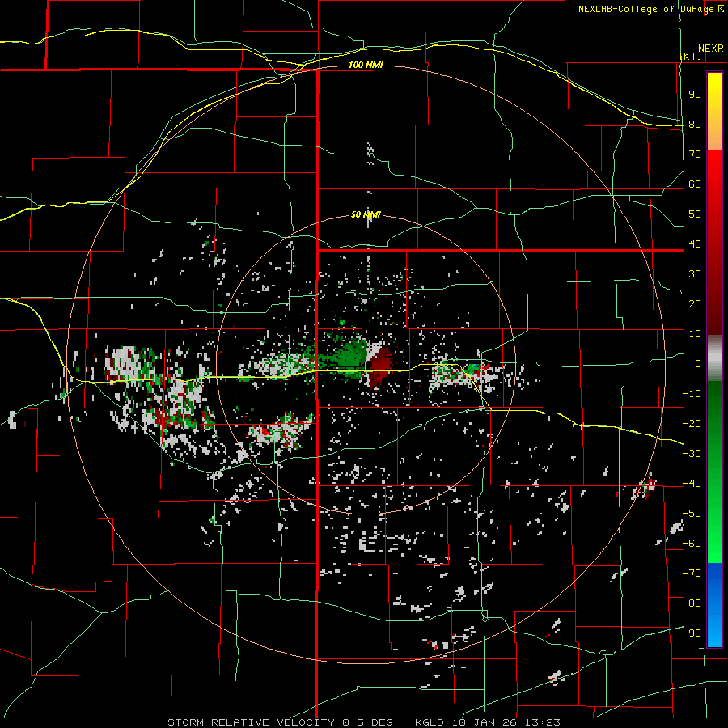The width and height of the screenshot is (728, 728).
Task: Click the -90 value on velocity scale
Action: click(x=692, y=633)
